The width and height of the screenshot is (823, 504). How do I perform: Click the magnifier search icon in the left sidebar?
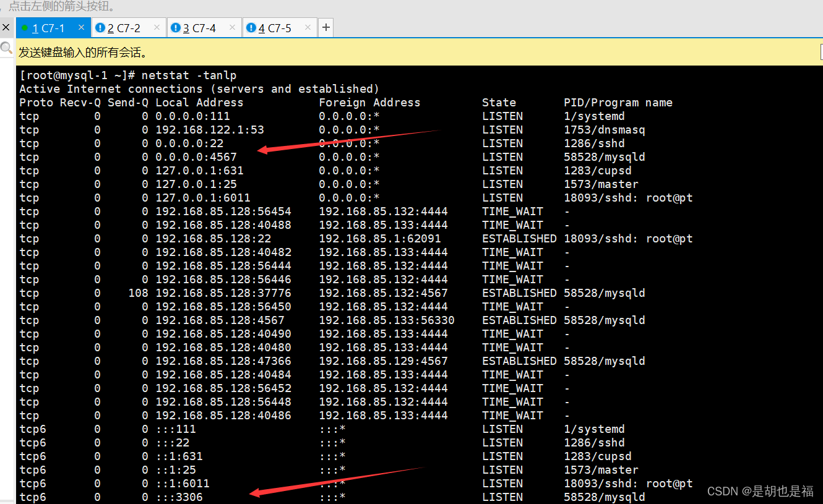coord(6,48)
